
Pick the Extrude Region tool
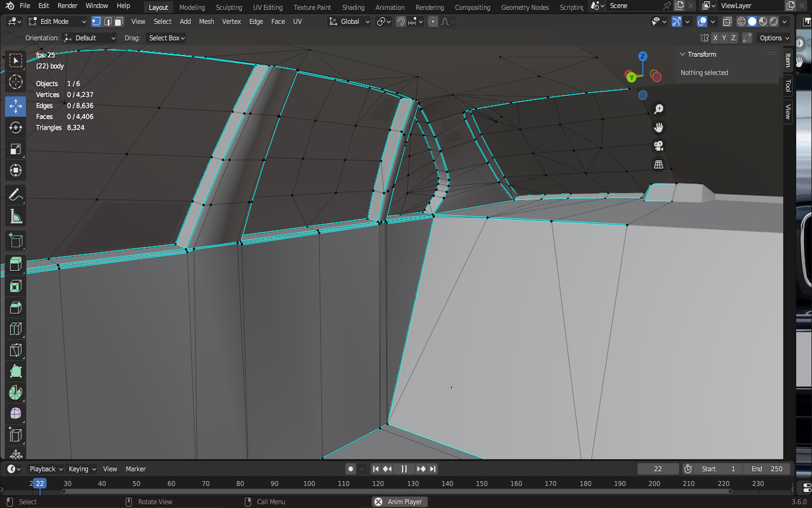(16, 265)
